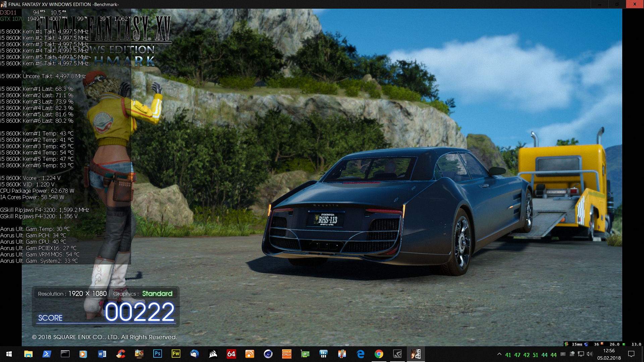This screenshot has height=362, width=644.
Task: Open Aorus CPU-Z taskbar icon
Action: [287, 354]
